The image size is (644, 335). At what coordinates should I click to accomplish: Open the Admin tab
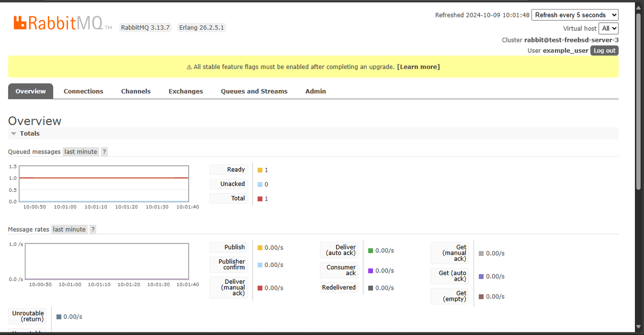pyautogui.click(x=315, y=91)
